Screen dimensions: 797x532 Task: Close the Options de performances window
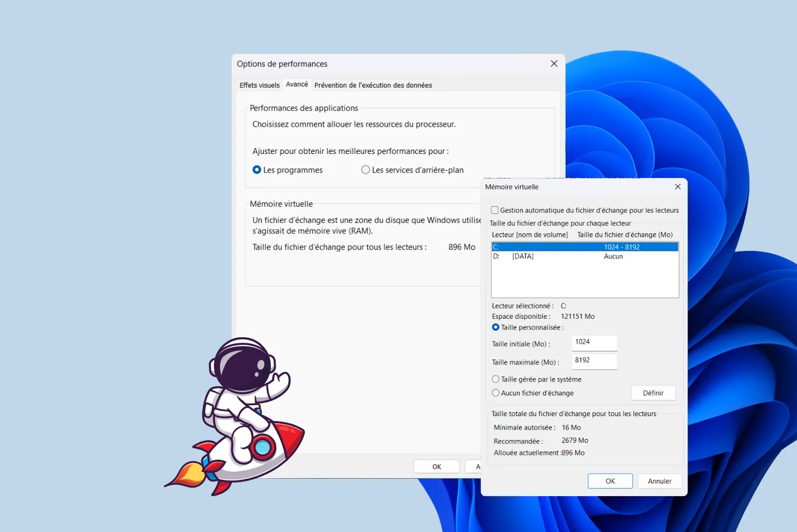click(x=554, y=63)
